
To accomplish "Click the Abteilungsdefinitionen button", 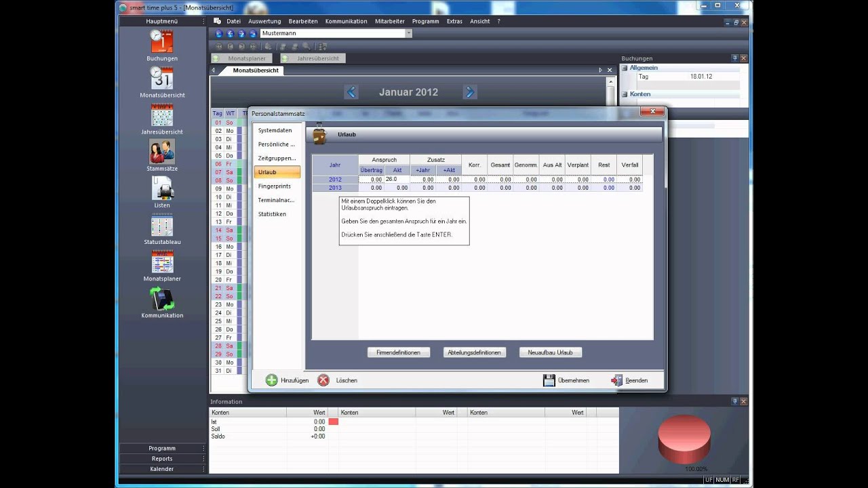I will [475, 352].
